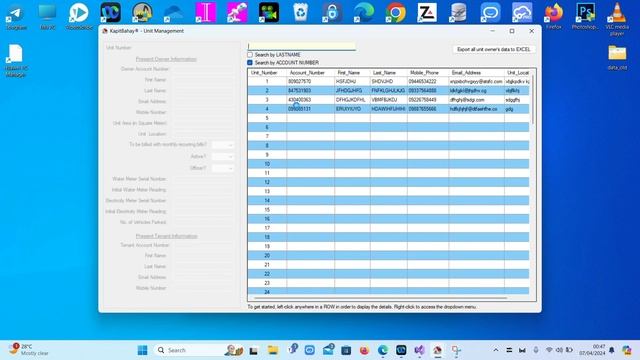Select empty row numbered 23
Screen dimensions: 640x360
[389, 283]
